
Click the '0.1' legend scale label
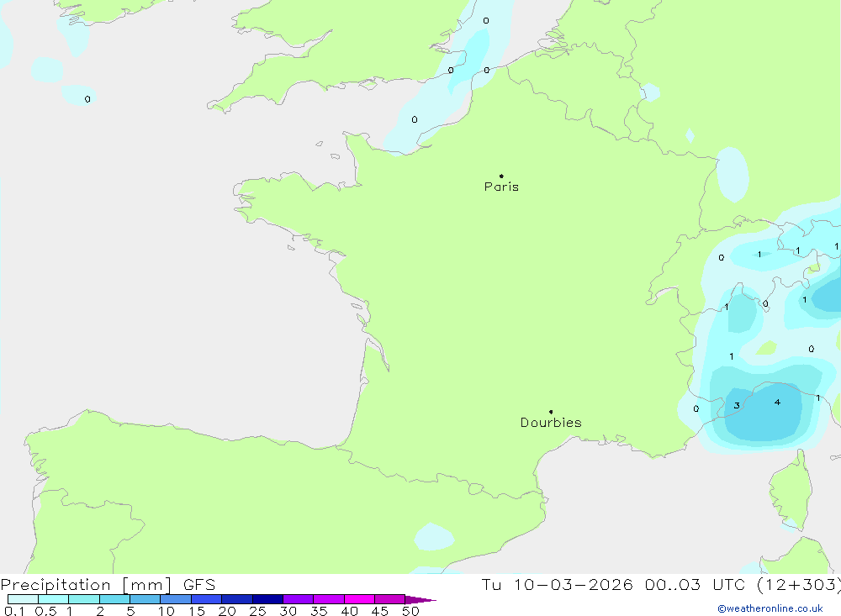[14, 611]
